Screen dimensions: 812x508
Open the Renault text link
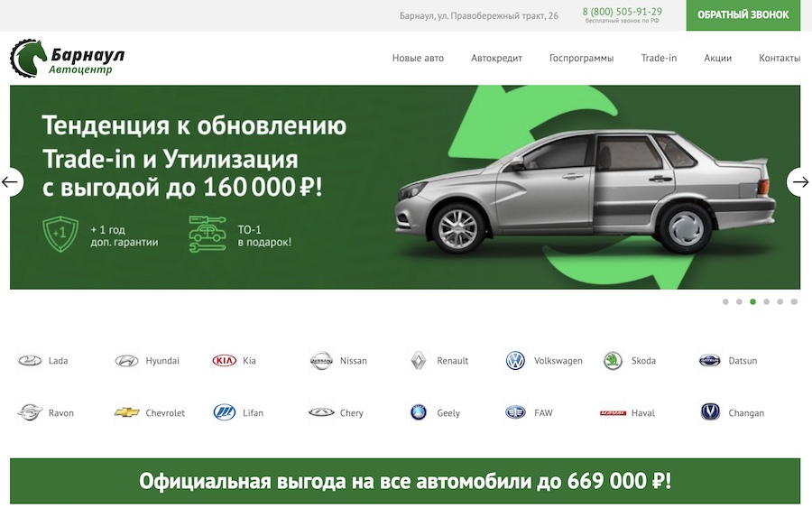(x=452, y=360)
